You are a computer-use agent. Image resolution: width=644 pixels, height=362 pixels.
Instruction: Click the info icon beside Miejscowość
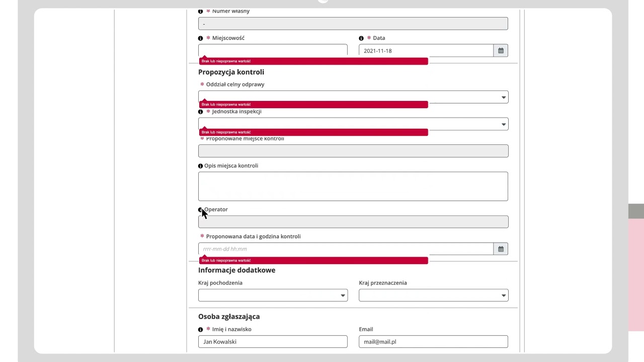[x=200, y=38]
